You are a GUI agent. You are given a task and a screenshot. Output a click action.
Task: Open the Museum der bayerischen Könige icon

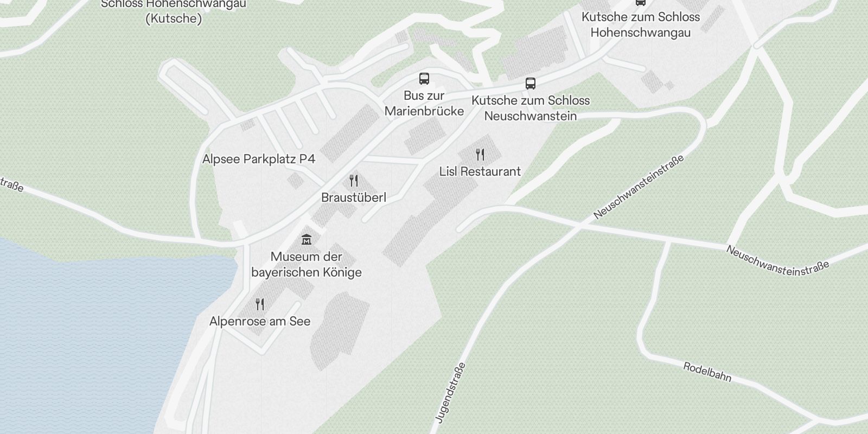click(307, 239)
